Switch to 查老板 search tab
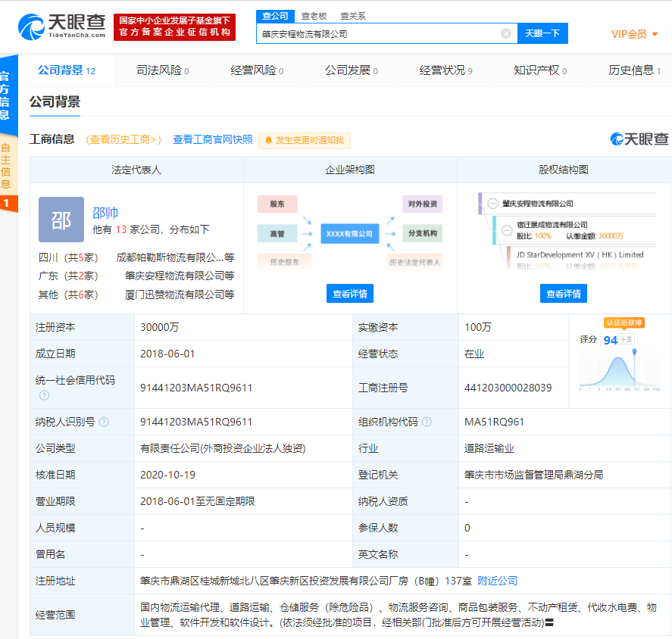Viewport: 672px width, 639px height. (314, 16)
